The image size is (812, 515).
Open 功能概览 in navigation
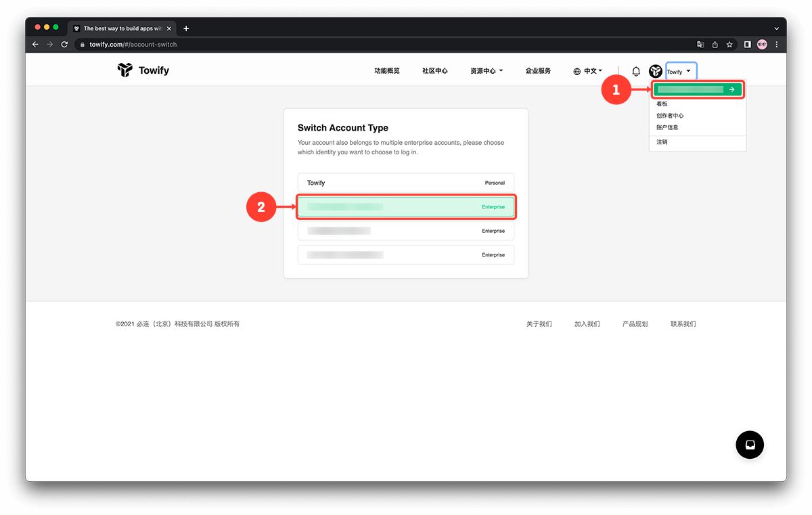[387, 71]
